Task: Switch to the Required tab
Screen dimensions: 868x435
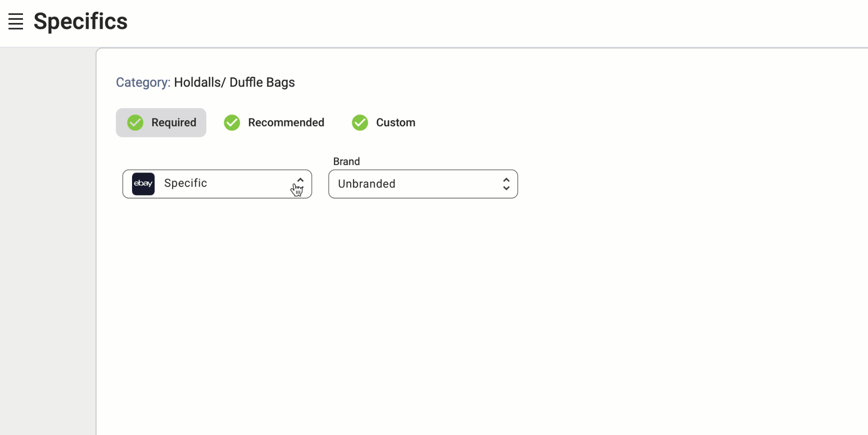Action: [174, 122]
